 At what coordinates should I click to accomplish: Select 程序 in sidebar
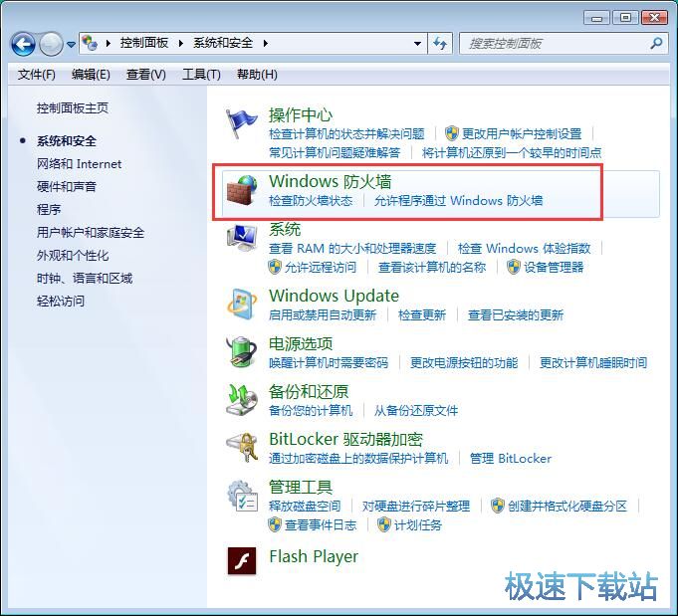(49, 210)
